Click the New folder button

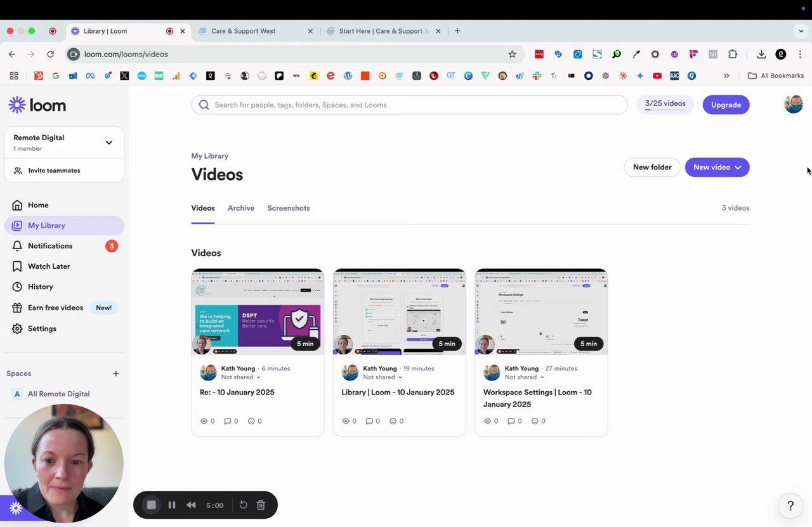pyautogui.click(x=652, y=167)
